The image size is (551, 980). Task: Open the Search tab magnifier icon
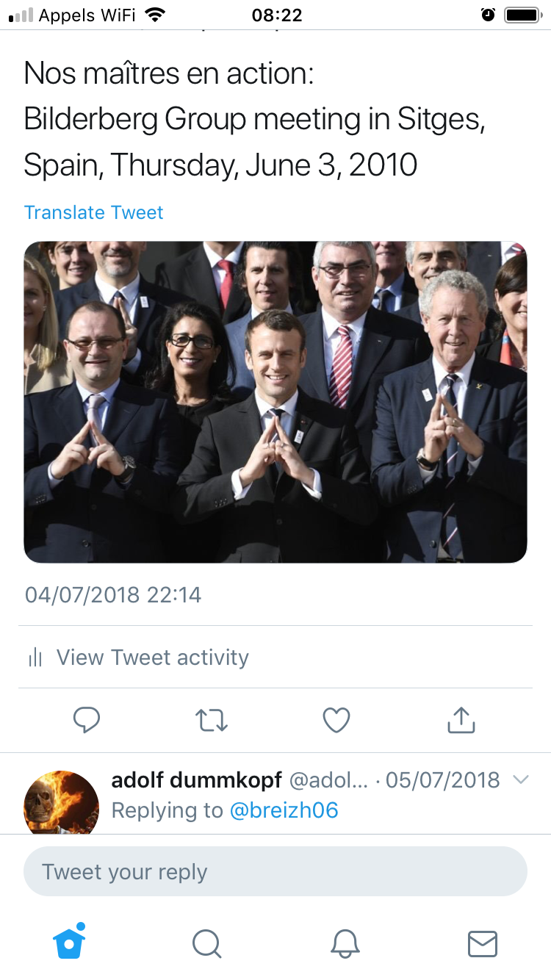click(x=206, y=943)
